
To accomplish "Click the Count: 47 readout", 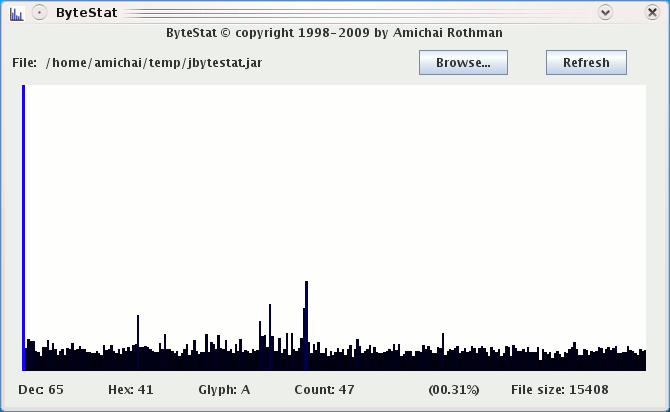I will pyautogui.click(x=324, y=390).
